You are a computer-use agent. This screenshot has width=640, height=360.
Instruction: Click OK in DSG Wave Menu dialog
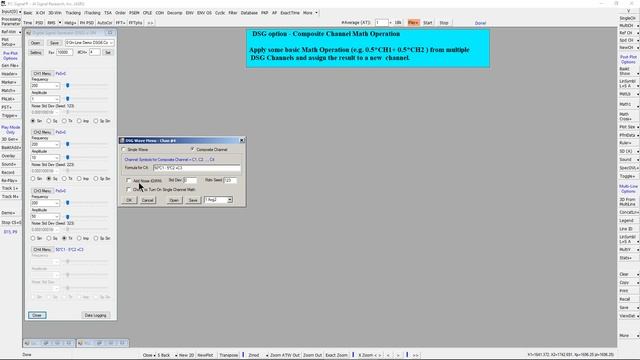[x=129, y=200]
